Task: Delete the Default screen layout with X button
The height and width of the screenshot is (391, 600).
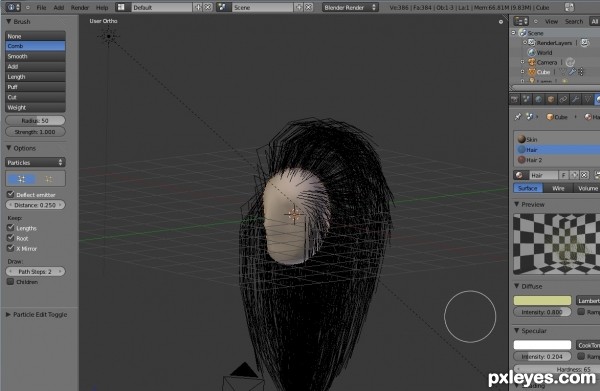Action: coord(207,7)
